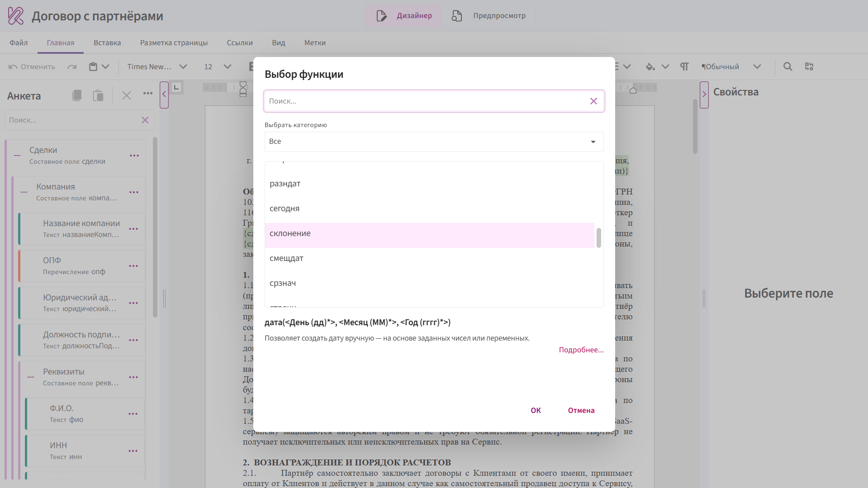Screen dimensions: 868x488
Task: Toggle paragraph marks (pilcrow) icon
Action: point(684,67)
